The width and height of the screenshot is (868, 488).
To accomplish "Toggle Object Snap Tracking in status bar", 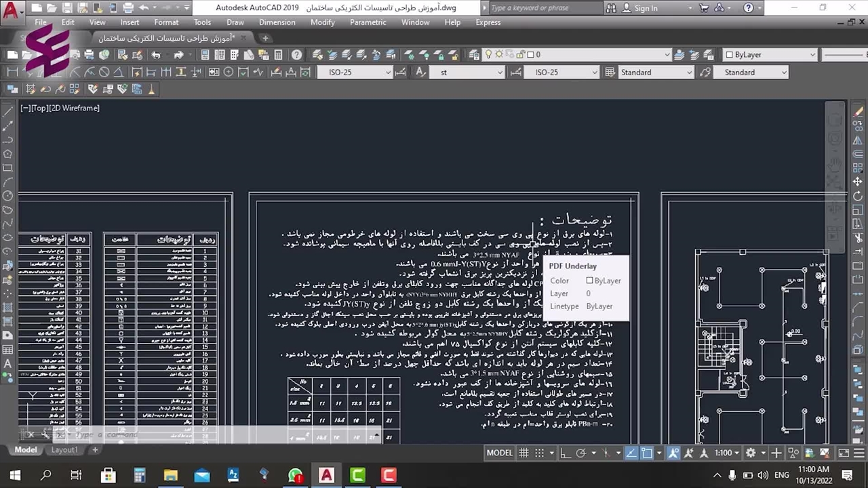I will (631, 453).
